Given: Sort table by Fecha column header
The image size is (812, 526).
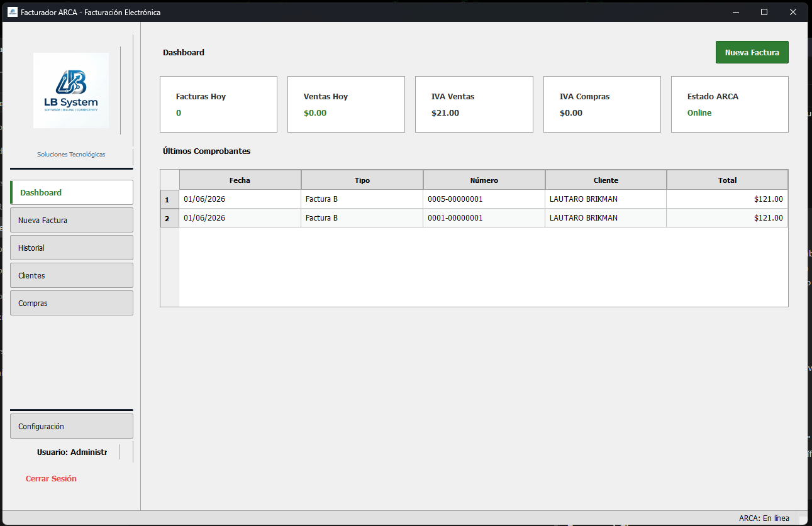Looking at the screenshot, I should tap(240, 180).
